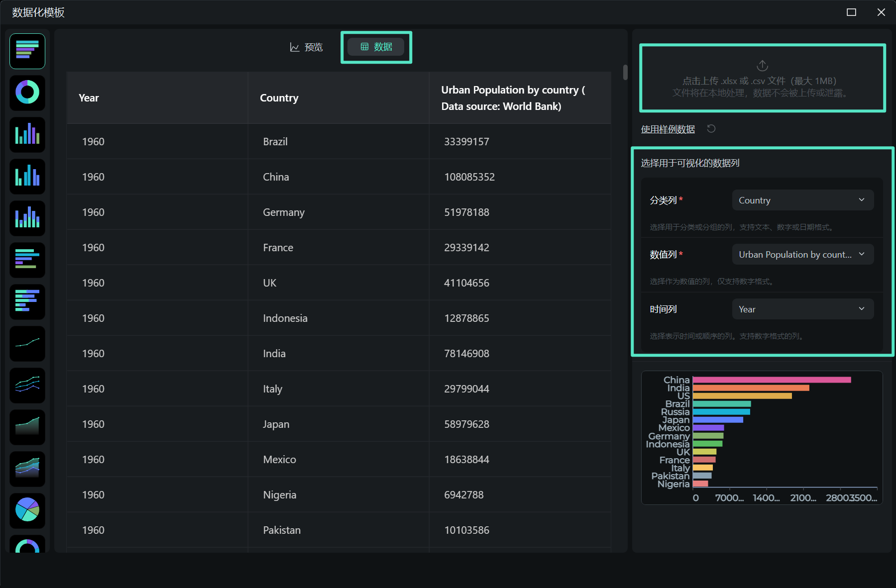The image size is (896, 588).
Task: Choose the pie chart template
Action: pyautogui.click(x=27, y=510)
